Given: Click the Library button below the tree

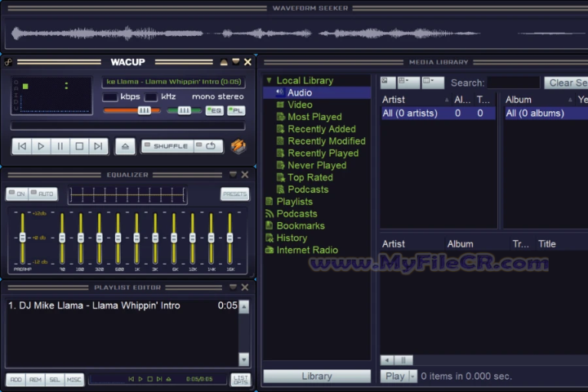Looking at the screenshot, I should pos(317,376).
